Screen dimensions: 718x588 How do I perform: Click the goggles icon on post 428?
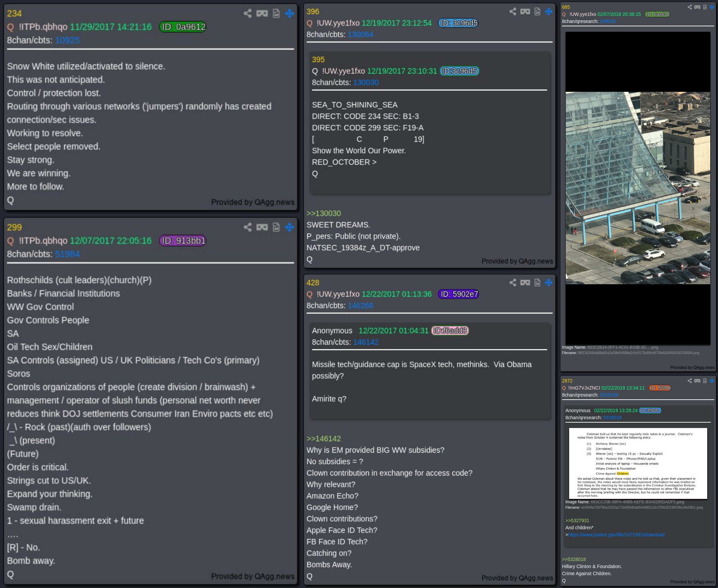tap(525, 283)
